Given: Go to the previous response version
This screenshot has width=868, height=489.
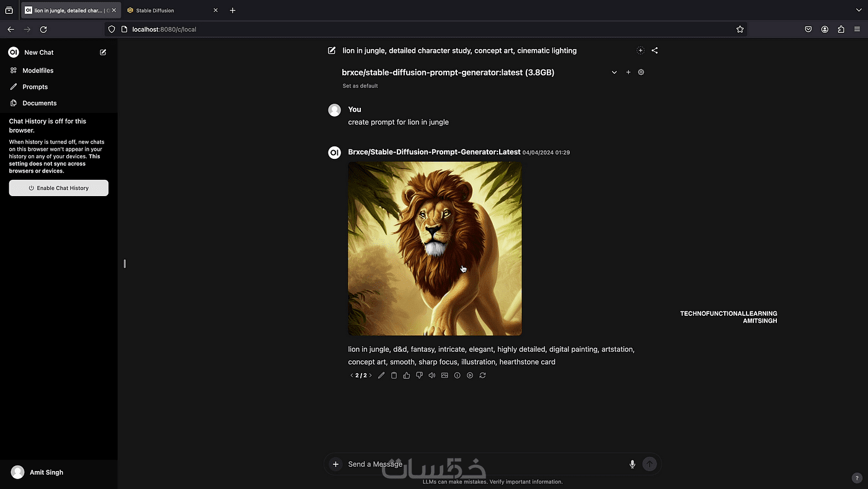Looking at the screenshot, I should (352, 375).
